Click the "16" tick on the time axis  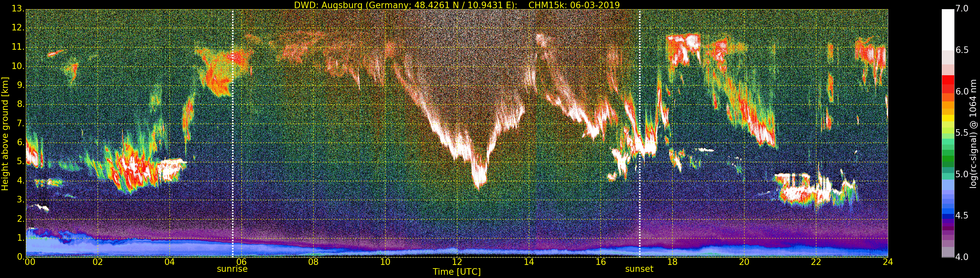pyautogui.click(x=601, y=262)
